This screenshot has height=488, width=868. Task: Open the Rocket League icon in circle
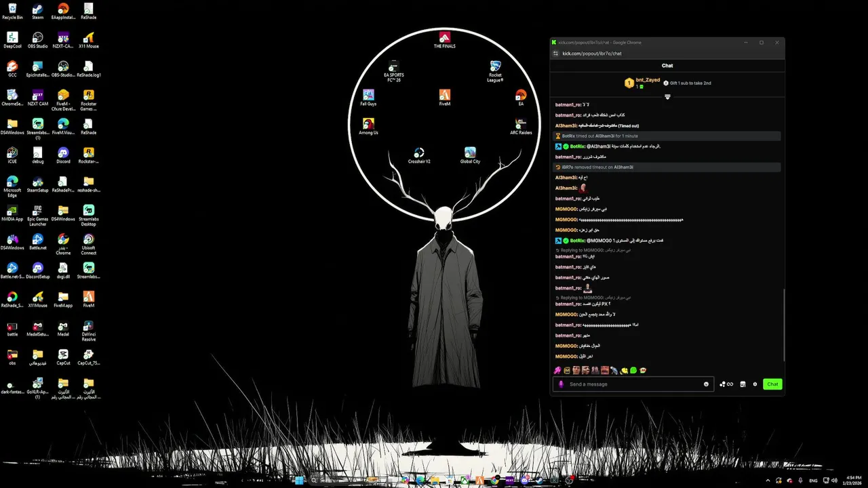pos(495,71)
